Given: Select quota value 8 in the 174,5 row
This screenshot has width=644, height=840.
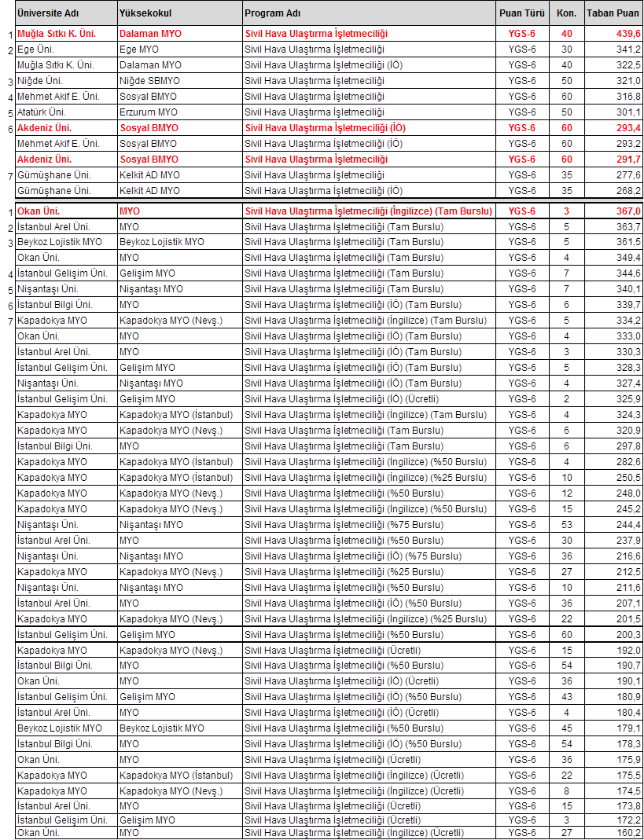Looking at the screenshot, I should (566, 791).
